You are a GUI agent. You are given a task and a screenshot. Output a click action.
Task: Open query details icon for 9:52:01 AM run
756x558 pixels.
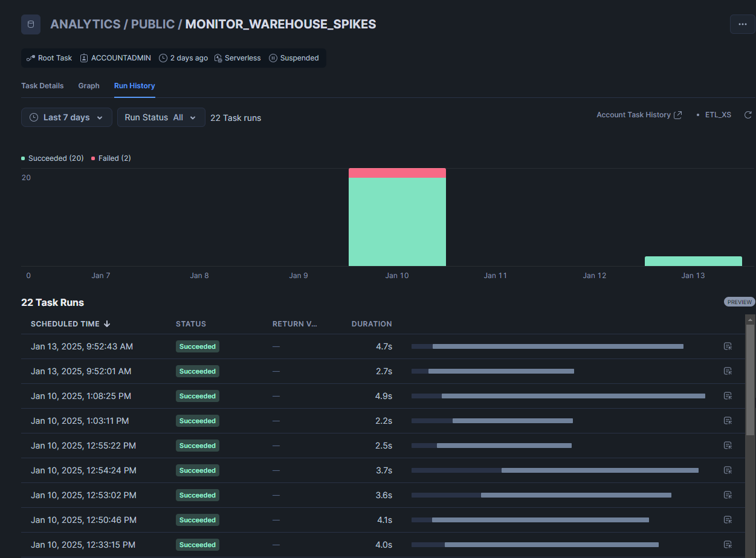tap(728, 371)
